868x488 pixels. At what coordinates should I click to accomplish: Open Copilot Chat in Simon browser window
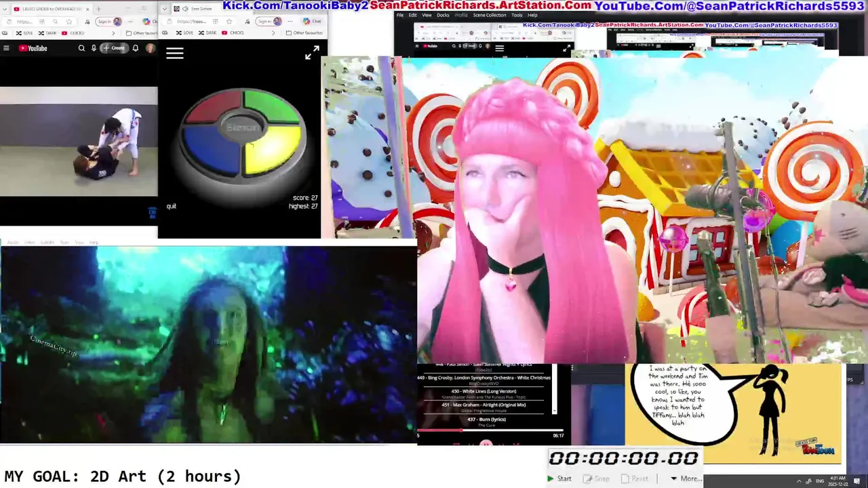click(313, 22)
